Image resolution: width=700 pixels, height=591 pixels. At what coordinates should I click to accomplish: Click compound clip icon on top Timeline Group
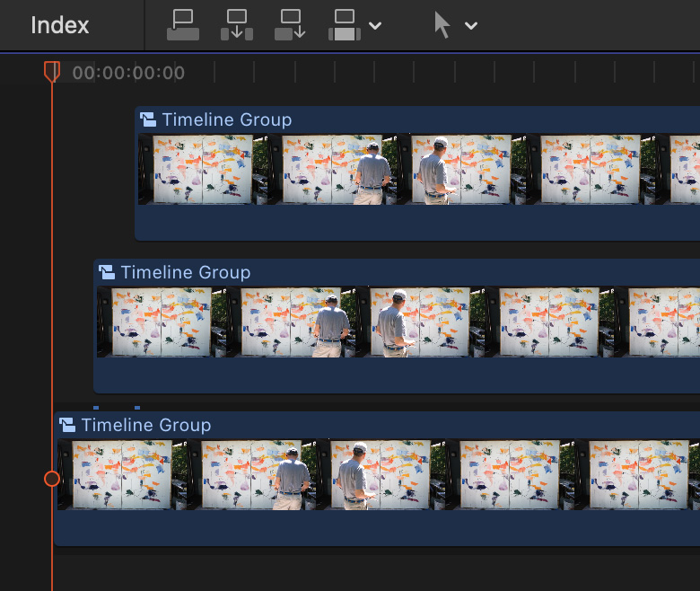pos(148,119)
